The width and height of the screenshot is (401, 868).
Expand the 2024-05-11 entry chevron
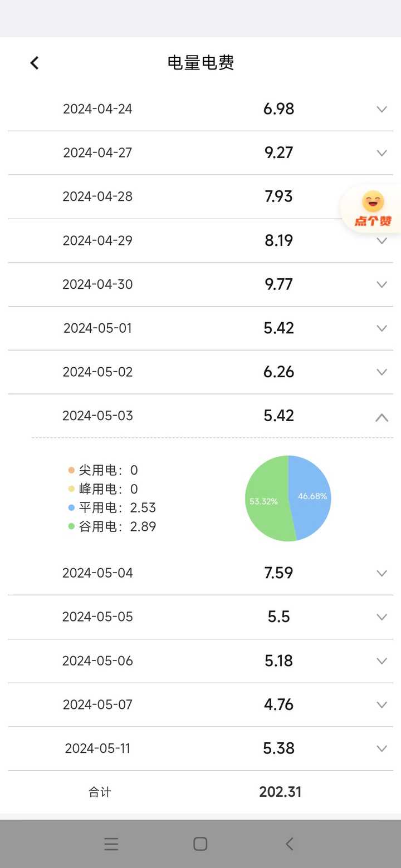pyautogui.click(x=382, y=748)
